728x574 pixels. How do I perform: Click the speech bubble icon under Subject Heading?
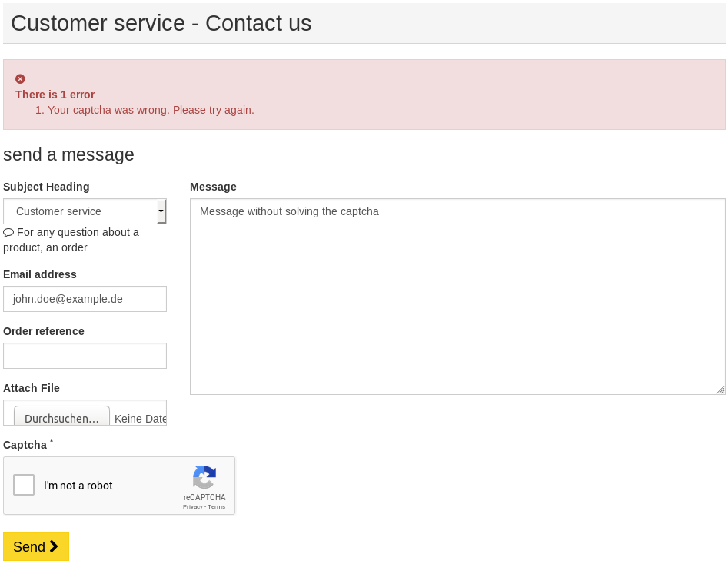(x=8, y=232)
